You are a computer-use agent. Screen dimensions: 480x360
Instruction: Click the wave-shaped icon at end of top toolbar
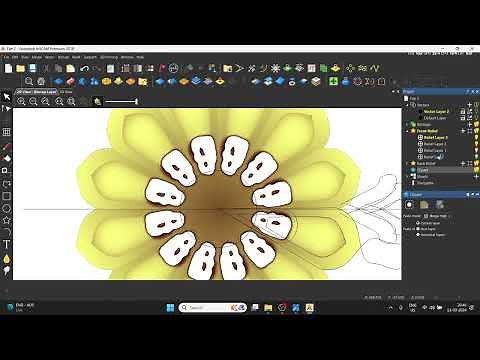[x=376, y=68]
